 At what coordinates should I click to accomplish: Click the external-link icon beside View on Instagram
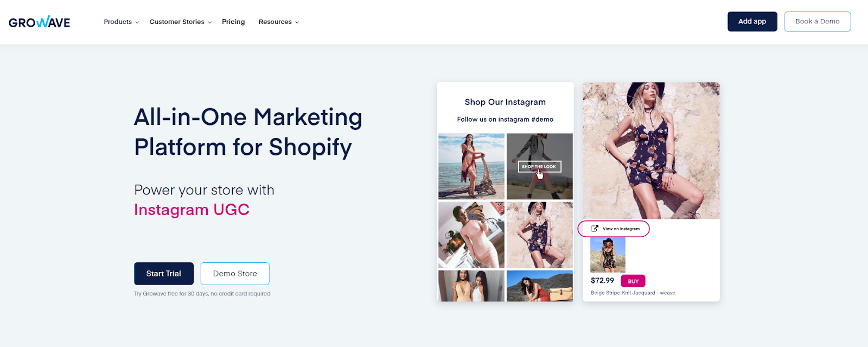594,229
